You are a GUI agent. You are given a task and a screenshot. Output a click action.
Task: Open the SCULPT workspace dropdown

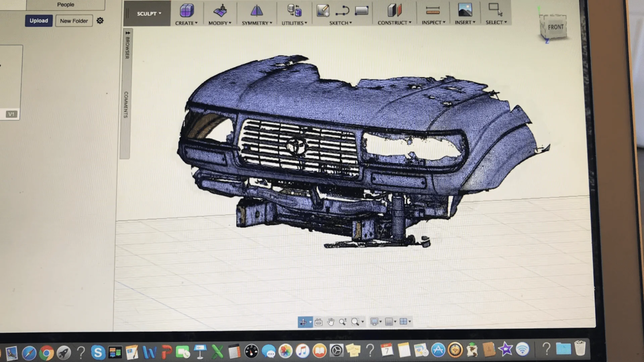149,14
